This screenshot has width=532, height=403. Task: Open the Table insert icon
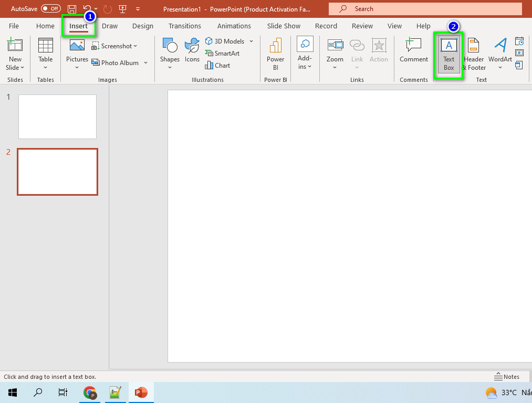[46, 46]
